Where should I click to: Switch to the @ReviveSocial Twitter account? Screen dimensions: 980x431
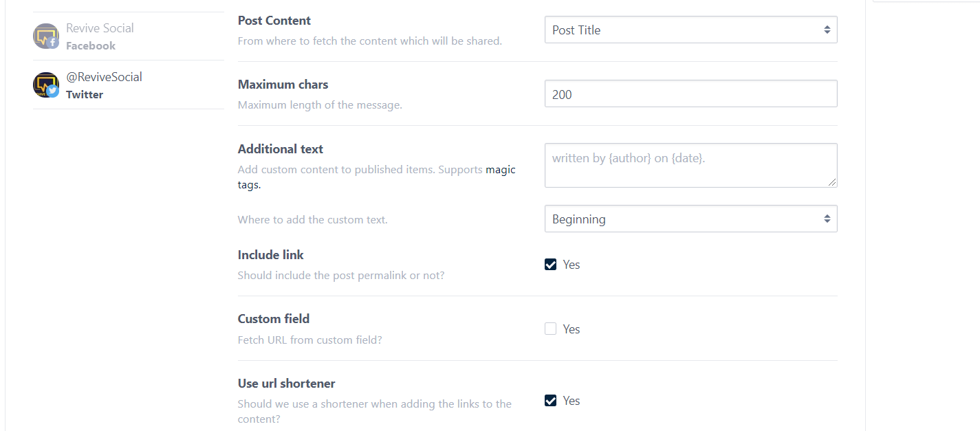tap(128, 85)
